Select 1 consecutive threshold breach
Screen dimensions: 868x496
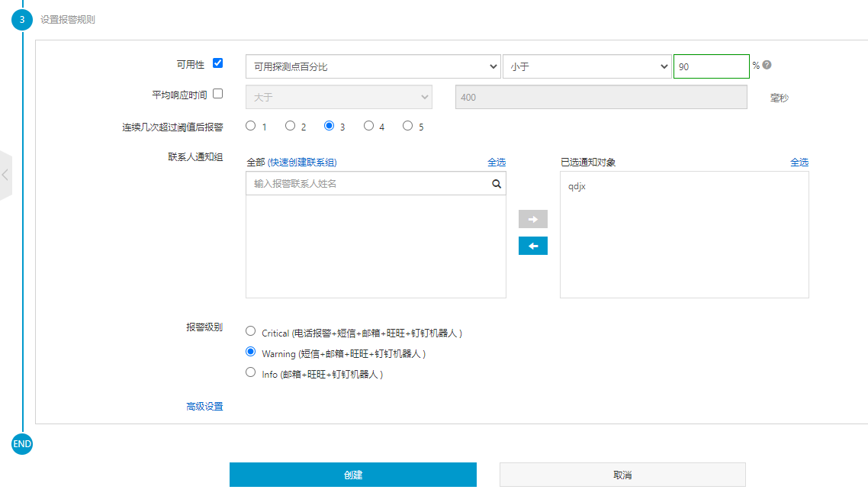coord(251,126)
